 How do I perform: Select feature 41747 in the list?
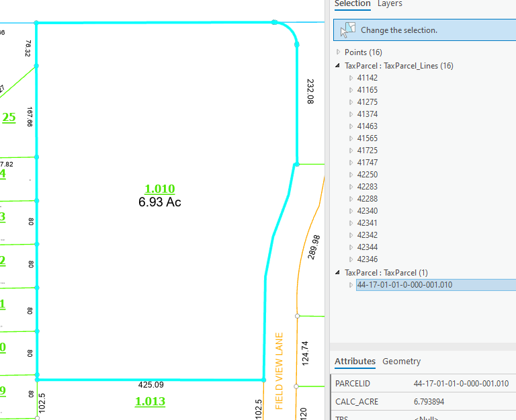[368, 163]
